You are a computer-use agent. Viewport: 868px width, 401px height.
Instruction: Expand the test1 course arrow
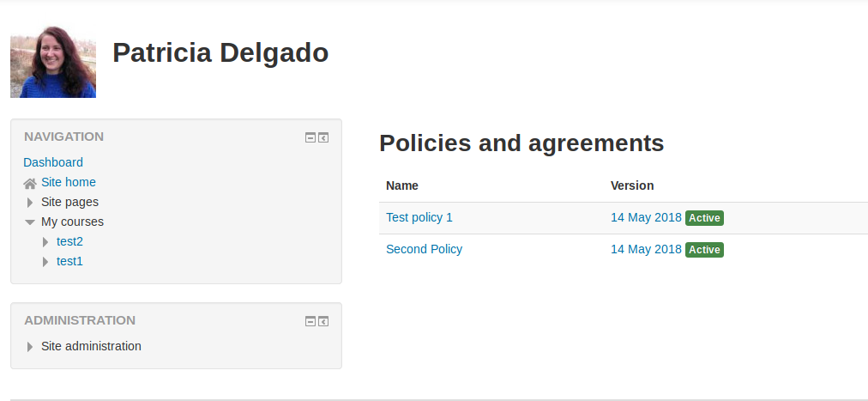point(45,262)
